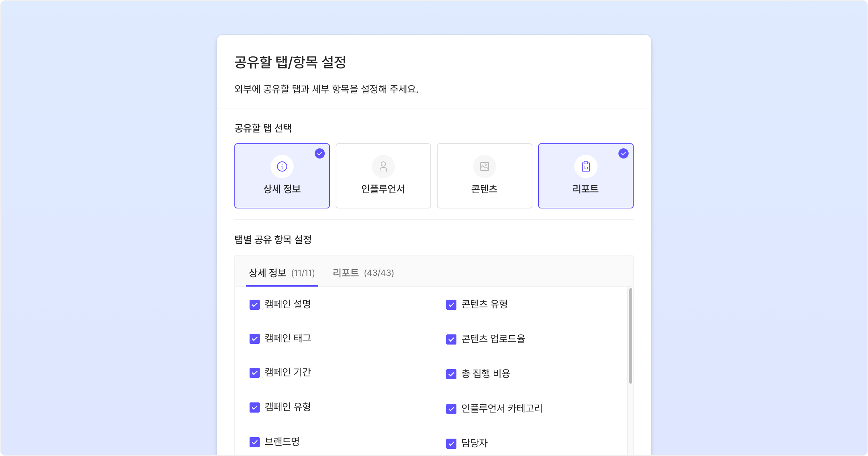Toggle the 브랜드명 checkbox
The height and width of the screenshot is (456, 868).
(x=255, y=442)
